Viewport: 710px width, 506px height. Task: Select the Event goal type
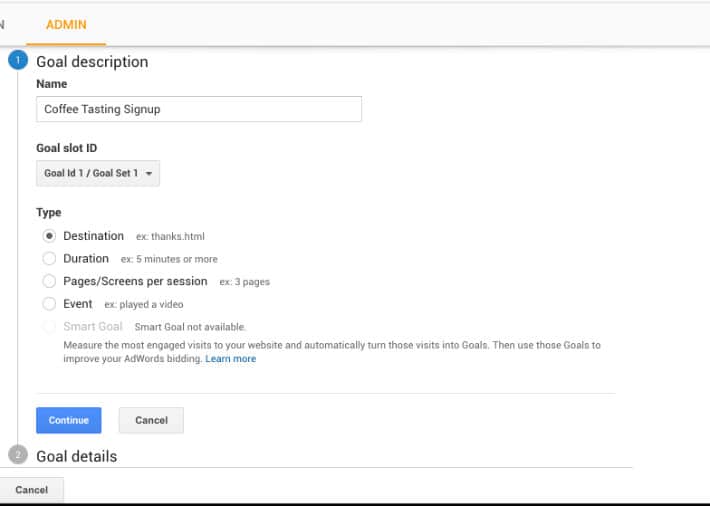coord(49,304)
